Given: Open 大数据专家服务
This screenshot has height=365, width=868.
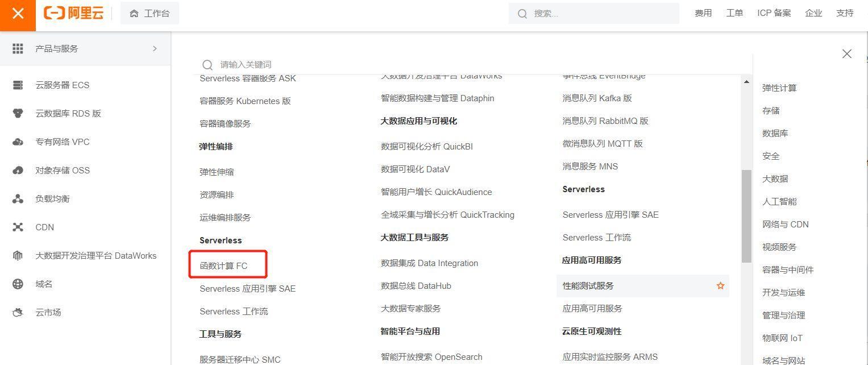Looking at the screenshot, I should point(411,309).
